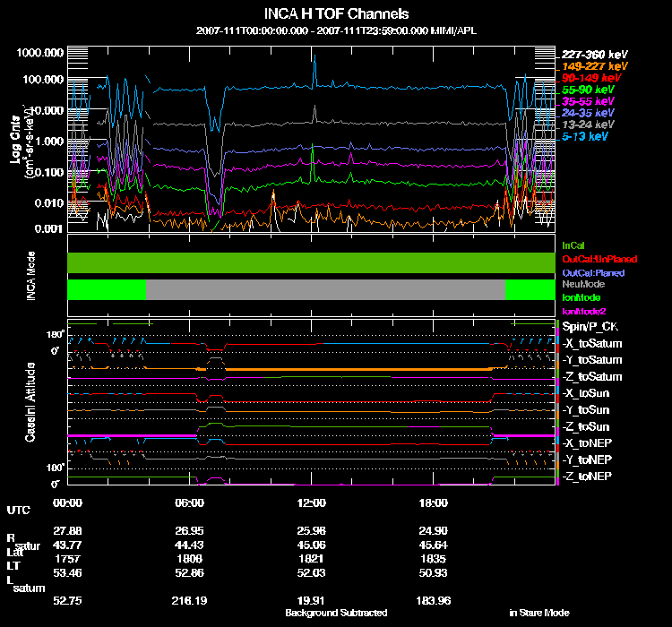Screen dimensions: 672x627
Task: Click the 35-55 keV magenta legend entry
Action: (587, 101)
